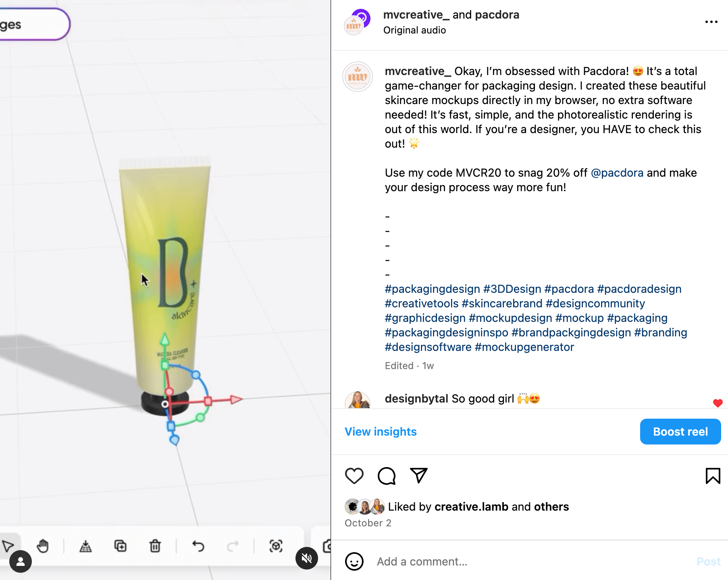Open the #designsoftware hashtag

click(428, 347)
